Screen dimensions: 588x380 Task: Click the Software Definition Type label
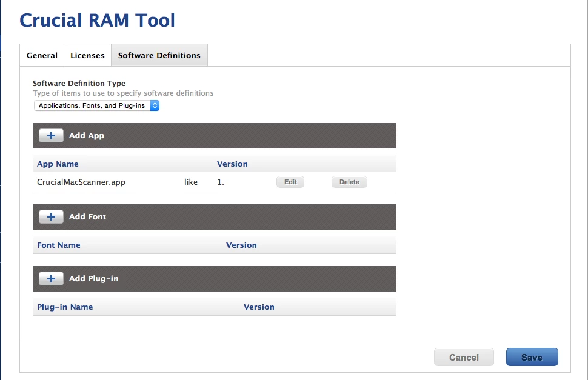[79, 83]
